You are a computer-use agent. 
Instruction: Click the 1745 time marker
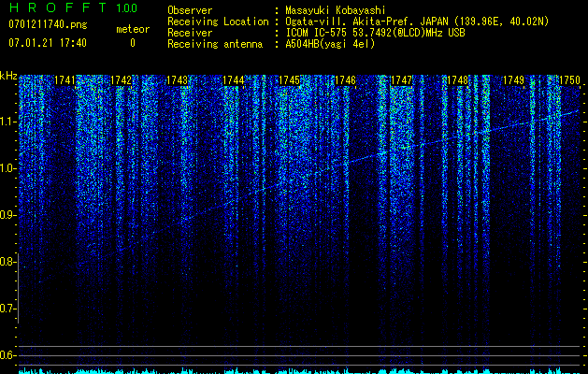click(x=289, y=80)
